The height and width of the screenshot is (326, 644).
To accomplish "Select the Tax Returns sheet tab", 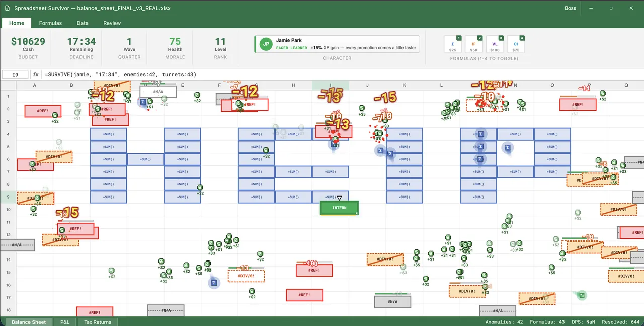I will click(x=98, y=322).
